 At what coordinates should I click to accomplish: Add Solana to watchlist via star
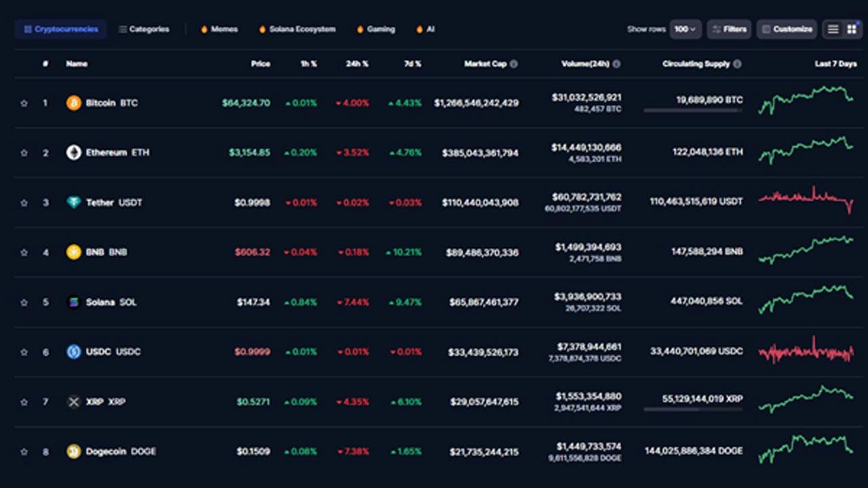24,302
